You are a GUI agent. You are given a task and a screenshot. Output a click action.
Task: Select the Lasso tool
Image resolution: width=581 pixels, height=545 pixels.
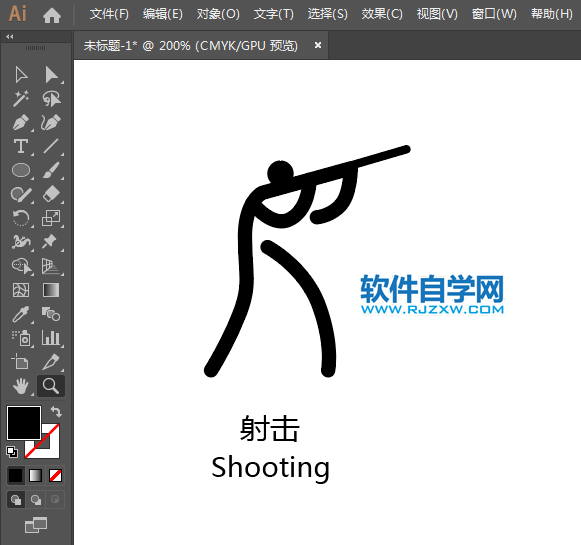[51, 99]
